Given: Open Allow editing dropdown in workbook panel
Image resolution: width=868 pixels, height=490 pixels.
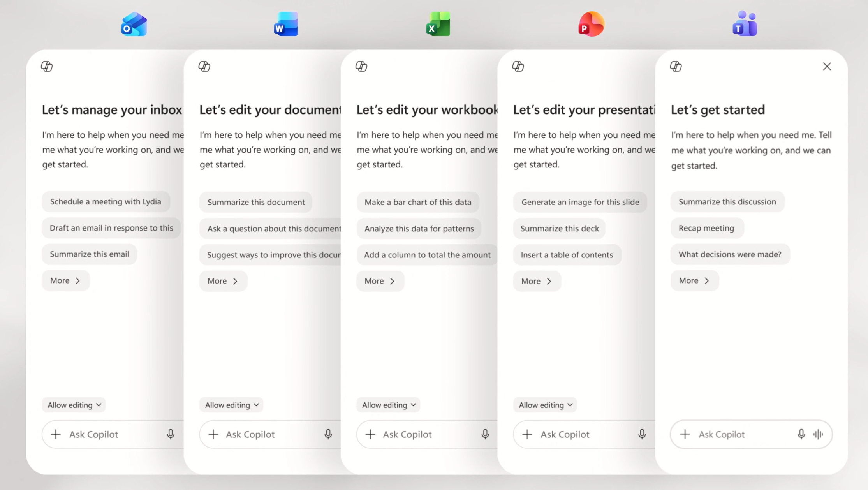Looking at the screenshot, I should (389, 405).
